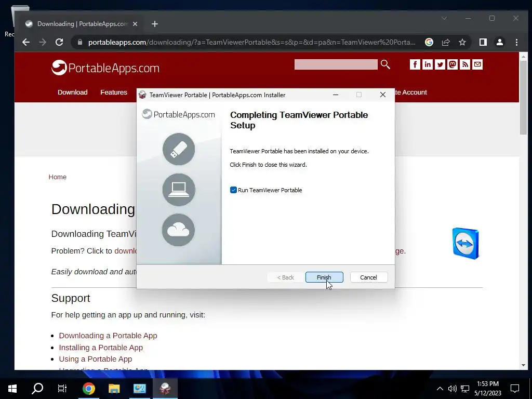Image resolution: width=532 pixels, height=399 pixels.
Task: Click into the website search field
Action: click(336, 64)
